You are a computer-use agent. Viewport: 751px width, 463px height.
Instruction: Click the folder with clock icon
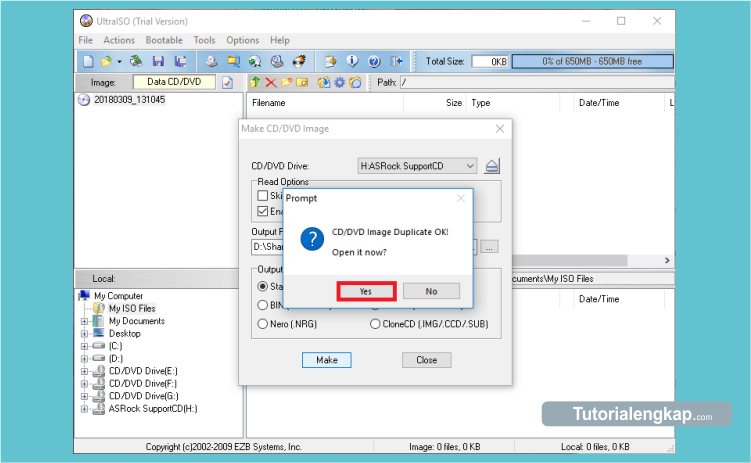click(355, 82)
